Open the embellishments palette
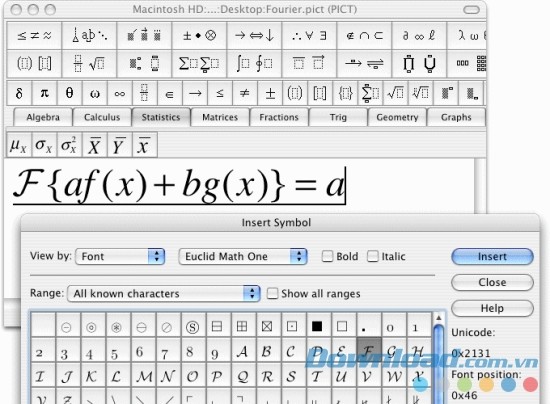550x404 pixels. (x=144, y=35)
